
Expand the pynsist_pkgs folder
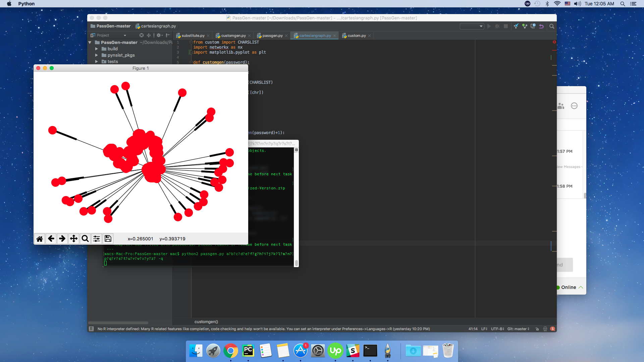[x=97, y=55]
